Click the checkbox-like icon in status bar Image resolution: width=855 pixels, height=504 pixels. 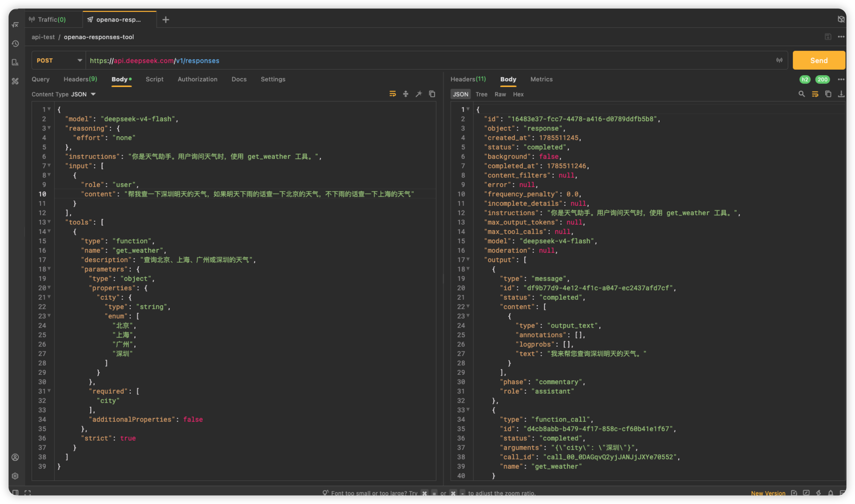806,493
